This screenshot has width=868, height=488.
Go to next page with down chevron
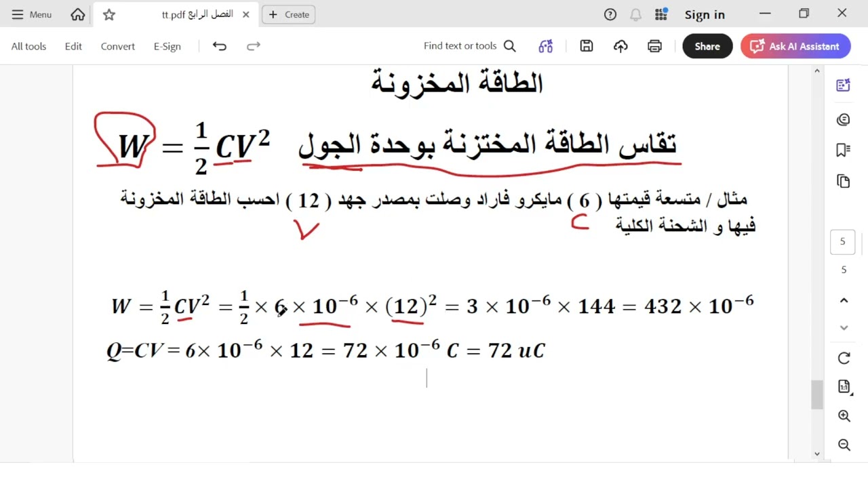[844, 327]
